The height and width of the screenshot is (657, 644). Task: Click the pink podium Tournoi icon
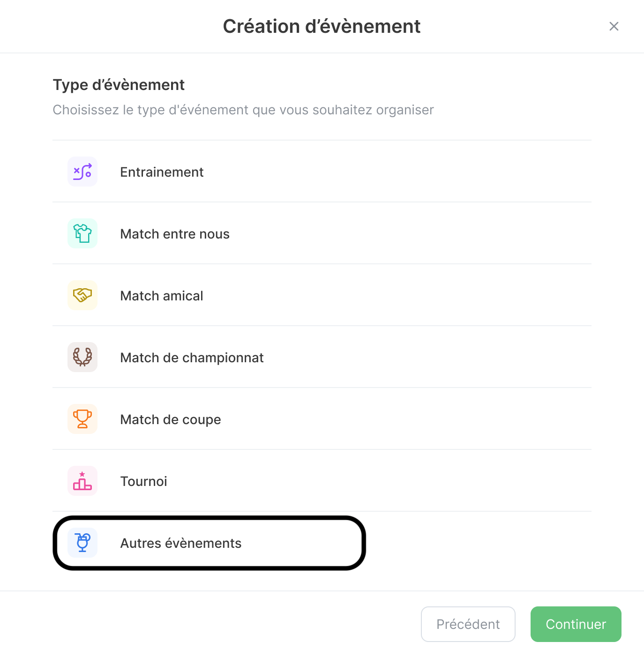[82, 481]
